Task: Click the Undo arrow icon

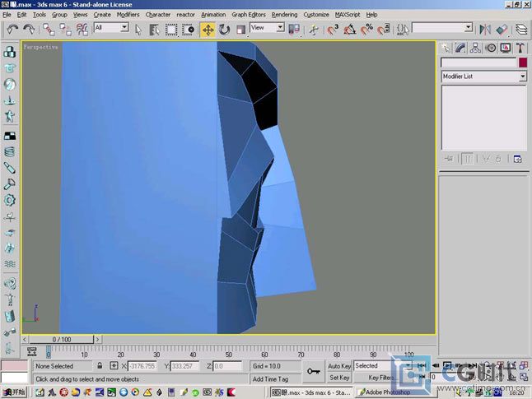Action: point(12,30)
